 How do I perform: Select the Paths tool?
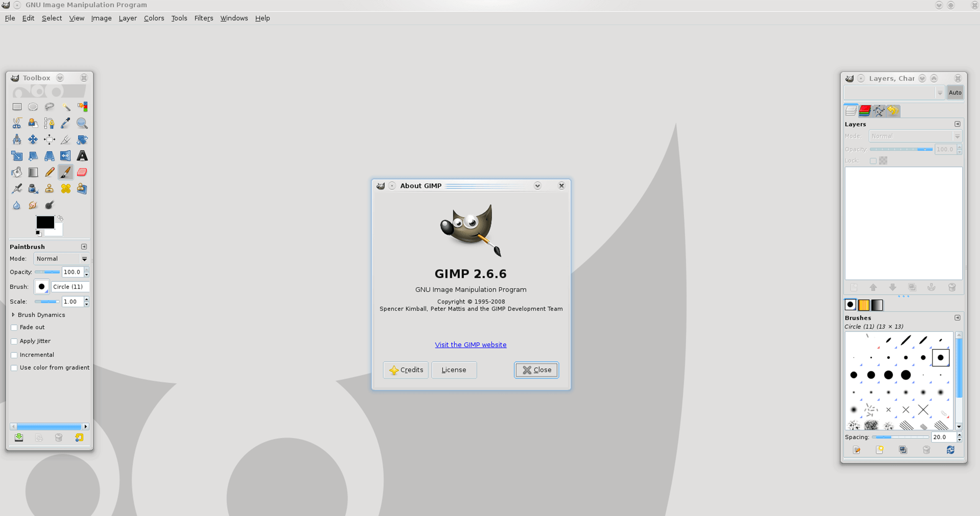pos(50,123)
